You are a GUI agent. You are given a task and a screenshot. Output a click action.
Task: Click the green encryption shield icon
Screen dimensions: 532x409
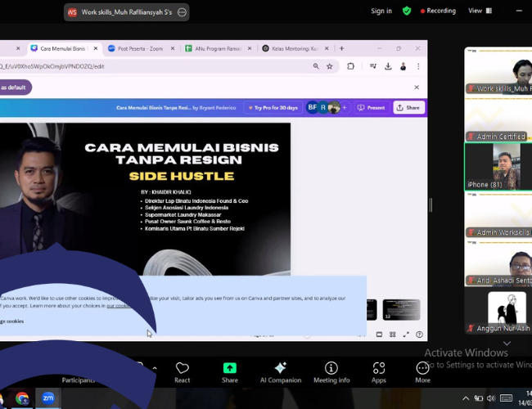407,11
